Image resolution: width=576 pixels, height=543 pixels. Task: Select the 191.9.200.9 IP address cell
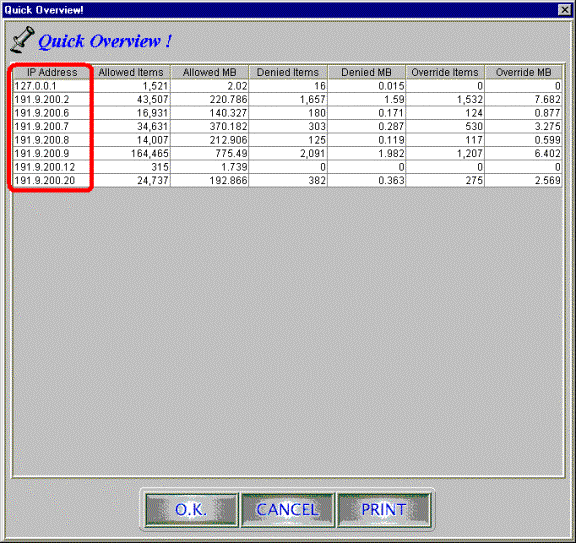pyautogui.click(x=52, y=154)
